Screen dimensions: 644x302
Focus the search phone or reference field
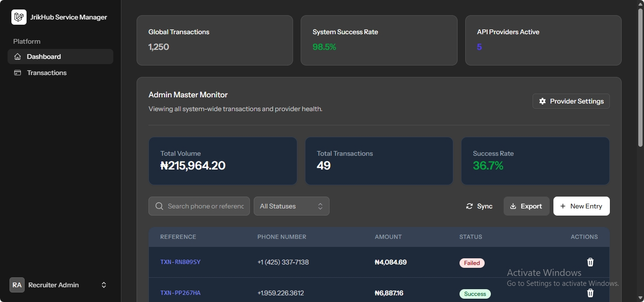199,206
